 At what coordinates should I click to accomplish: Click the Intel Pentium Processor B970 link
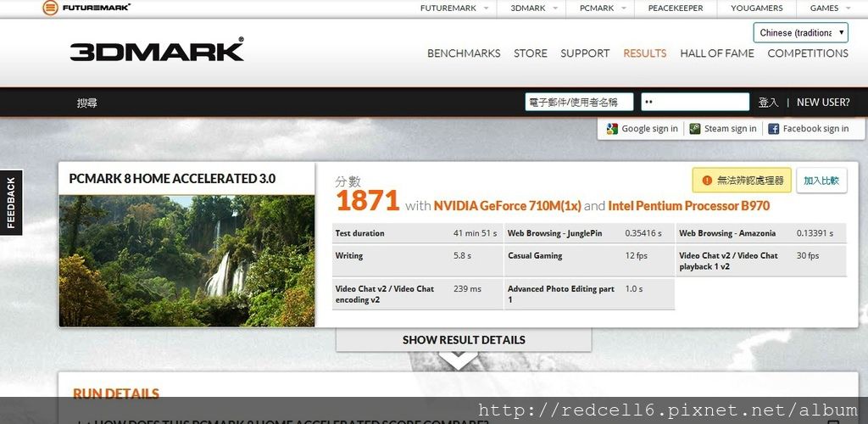coord(688,206)
